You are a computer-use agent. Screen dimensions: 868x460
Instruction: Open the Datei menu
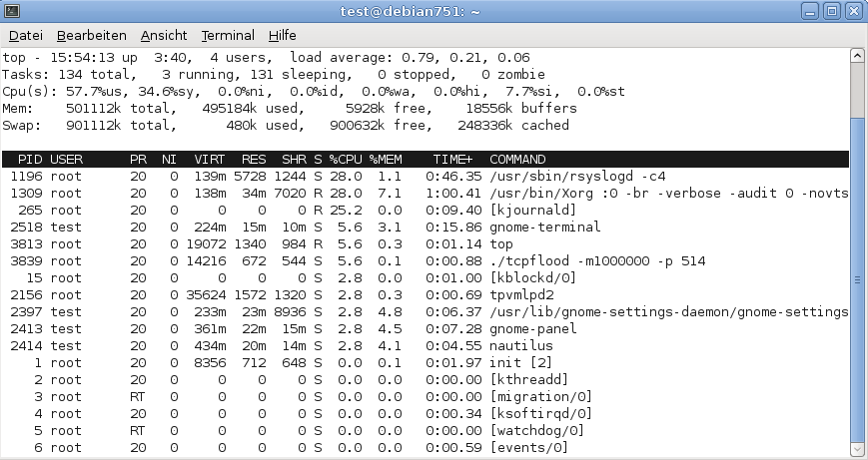(25, 35)
